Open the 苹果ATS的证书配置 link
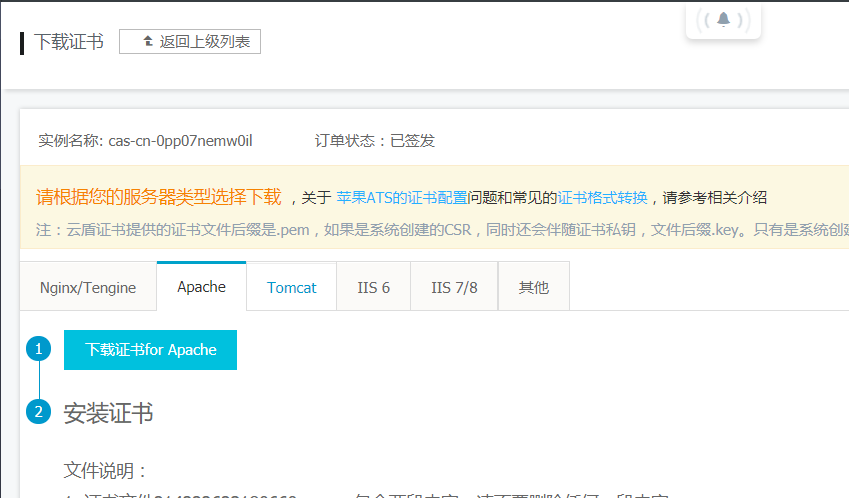 (x=402, y=198)
